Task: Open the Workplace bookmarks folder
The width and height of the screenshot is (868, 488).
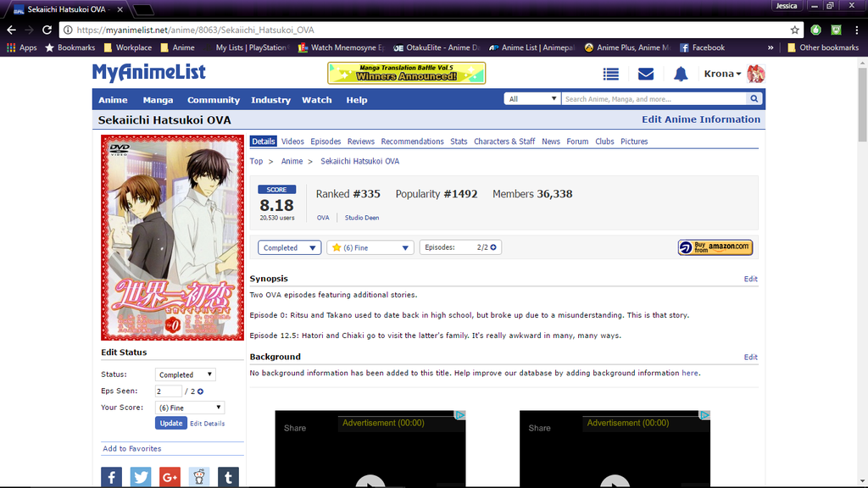Action: click(128, 47)
